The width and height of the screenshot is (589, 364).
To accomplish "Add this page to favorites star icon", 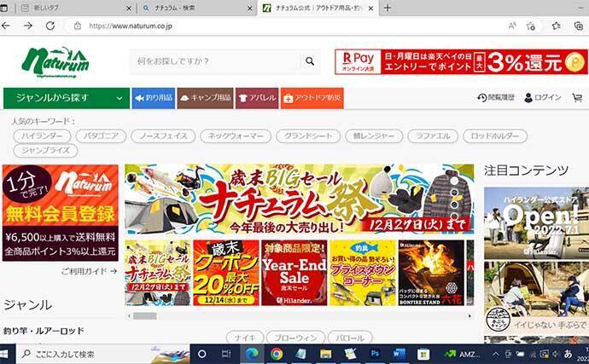I will (x=530, y=26).
